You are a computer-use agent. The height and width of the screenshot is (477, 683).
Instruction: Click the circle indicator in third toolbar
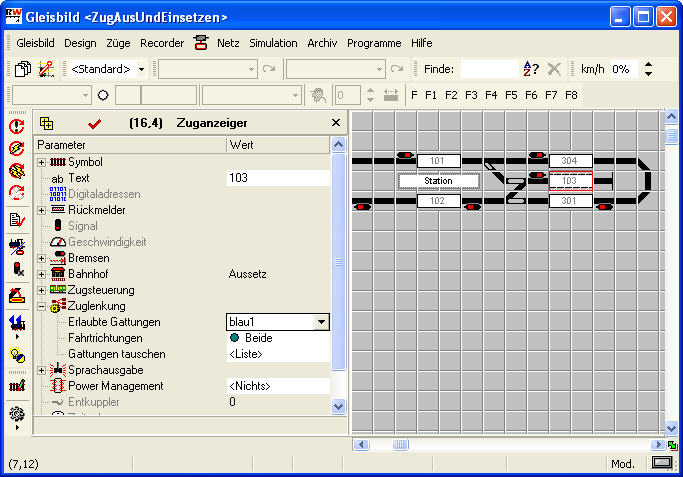(103, 95)
